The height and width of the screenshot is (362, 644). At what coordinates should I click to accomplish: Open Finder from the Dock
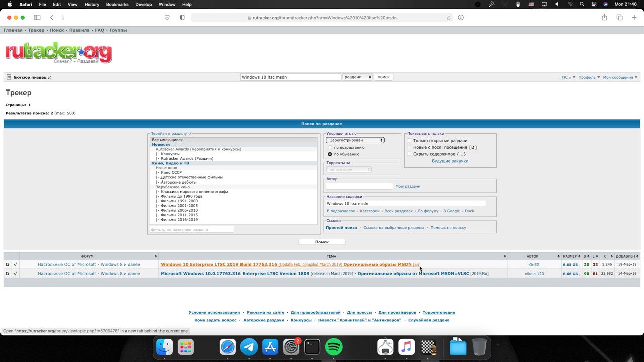(x=165, y=347)
